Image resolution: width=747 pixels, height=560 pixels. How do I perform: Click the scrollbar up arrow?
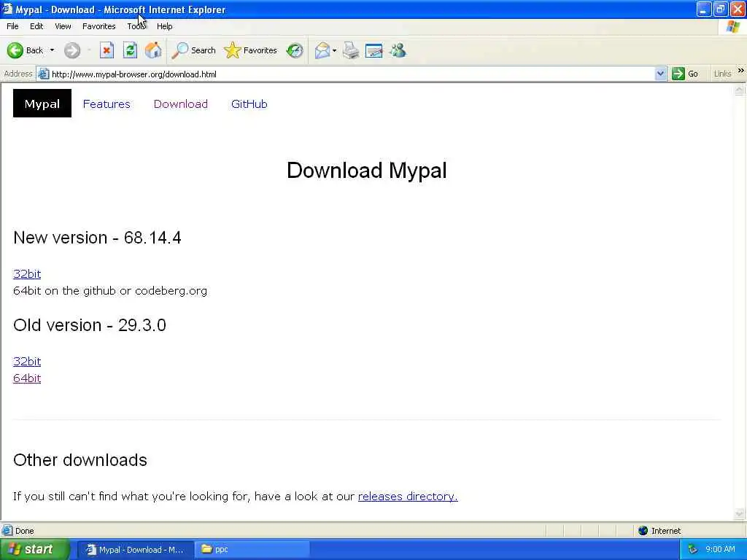(740, 90)
